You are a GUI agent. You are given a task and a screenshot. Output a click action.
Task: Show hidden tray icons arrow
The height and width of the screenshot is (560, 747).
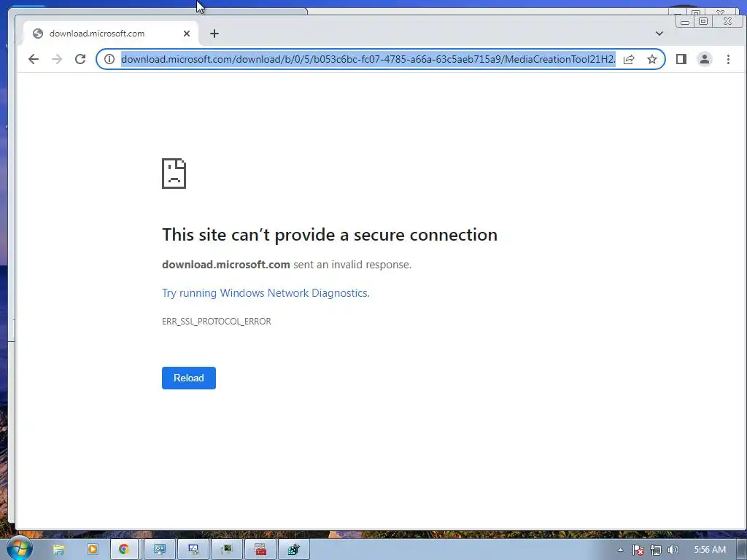point(620,550)
